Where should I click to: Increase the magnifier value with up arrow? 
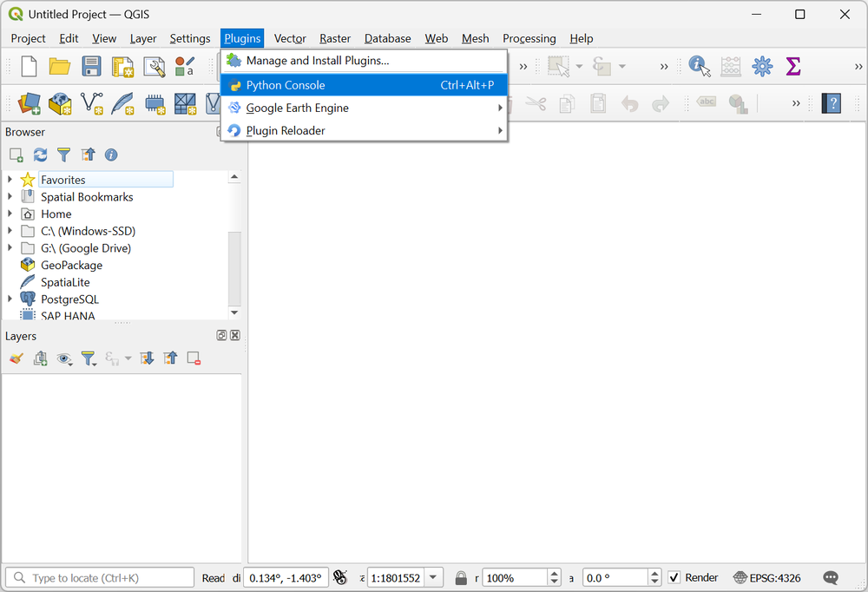click(555, 574)
